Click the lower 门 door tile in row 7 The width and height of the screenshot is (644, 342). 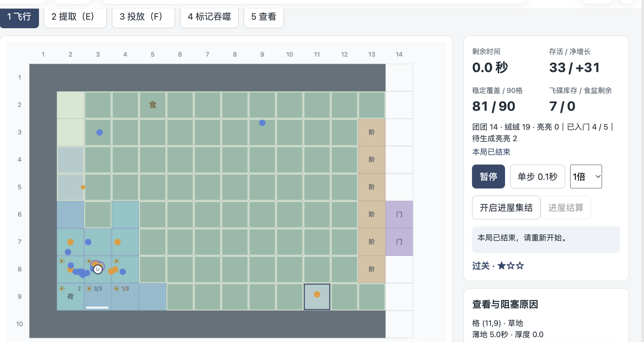(x=399, y=242)
